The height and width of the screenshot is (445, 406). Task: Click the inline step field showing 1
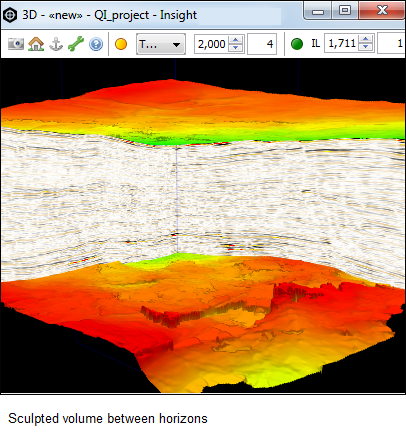coord(392,43)
